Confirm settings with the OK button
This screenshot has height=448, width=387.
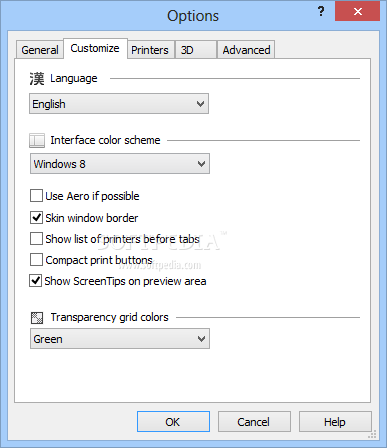173,422
